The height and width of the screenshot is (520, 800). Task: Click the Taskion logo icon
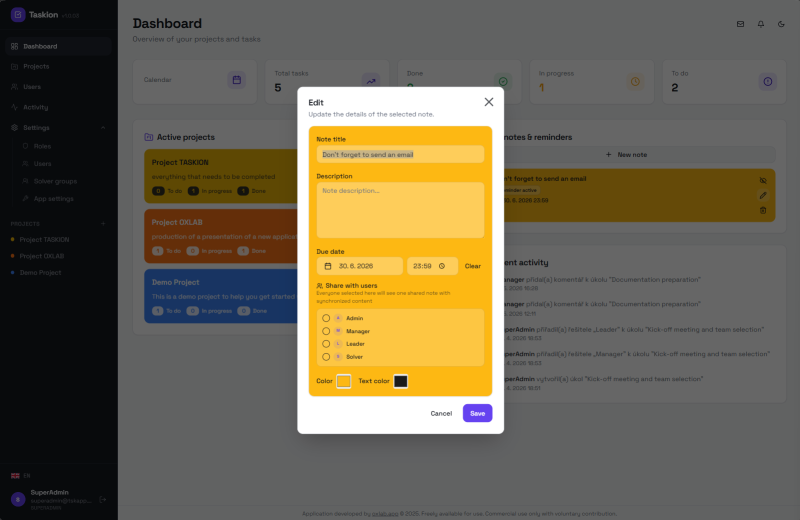[18, 15]
